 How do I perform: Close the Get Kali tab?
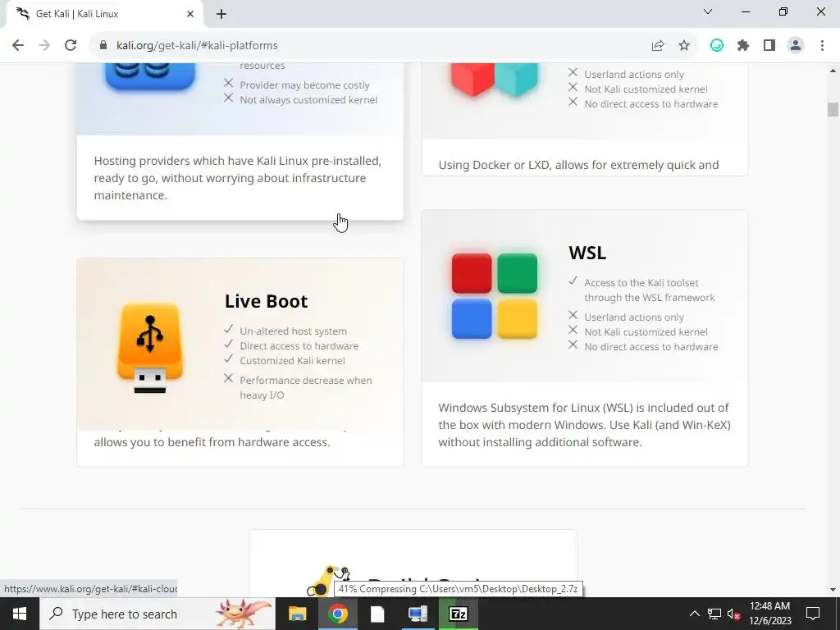[x=190, y=14]
